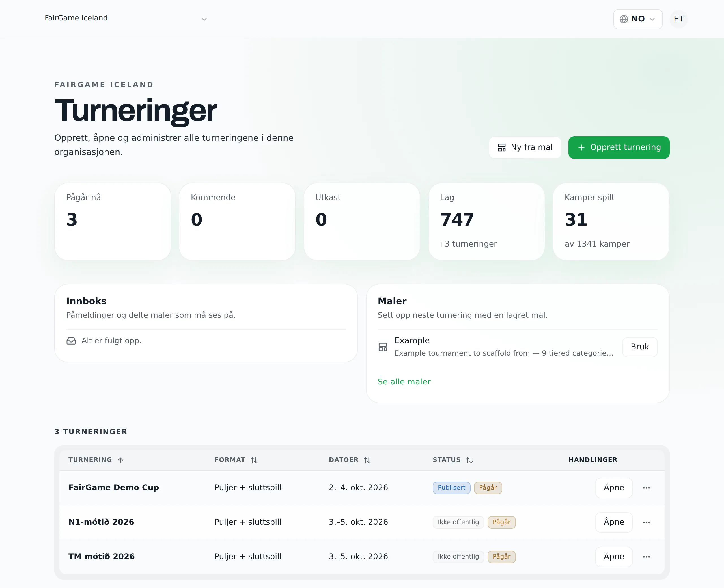Image resolution: width=724 pixels, height=588 pixels.
Task: Click the Handlinger column header
Action: pos(593,460)
